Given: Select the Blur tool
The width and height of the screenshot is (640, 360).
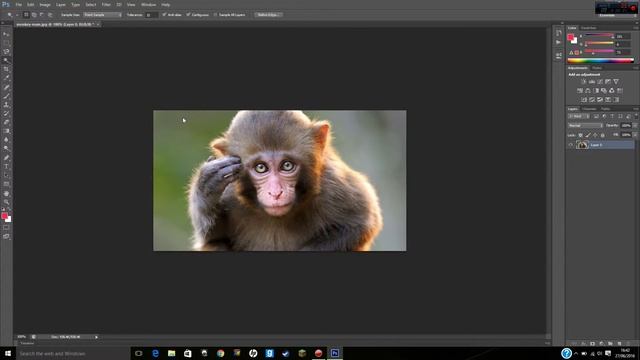Looking at the screenshot, I should pos(6,140).
